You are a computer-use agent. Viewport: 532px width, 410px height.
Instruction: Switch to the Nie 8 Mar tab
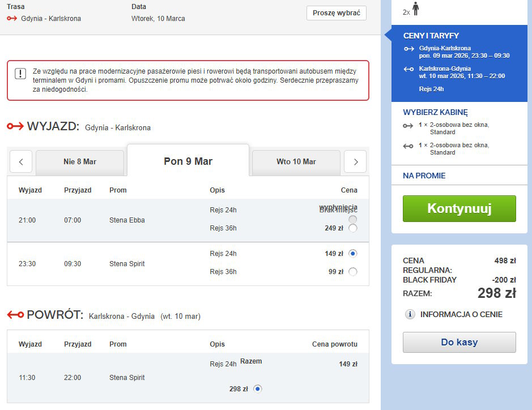pos(80,162)
